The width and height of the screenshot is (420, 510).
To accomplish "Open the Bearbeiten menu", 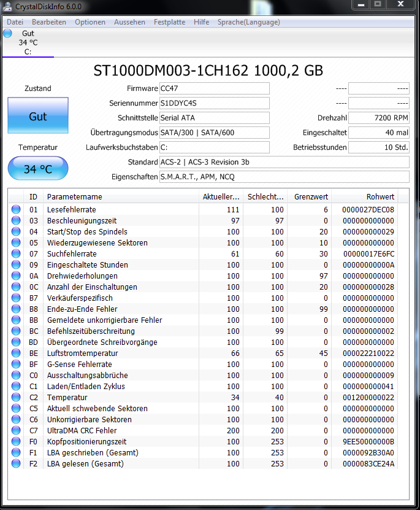I will [49, 22].
